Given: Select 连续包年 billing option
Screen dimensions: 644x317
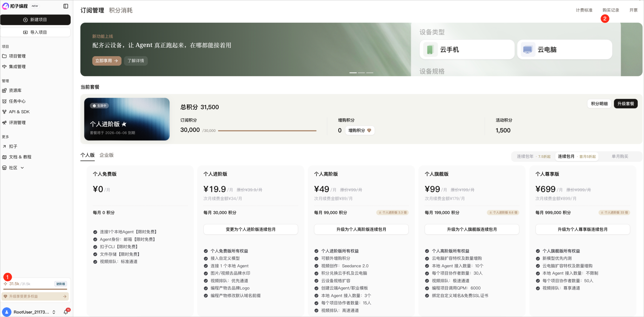Looking at the screenshot, I should click(533, 157).
